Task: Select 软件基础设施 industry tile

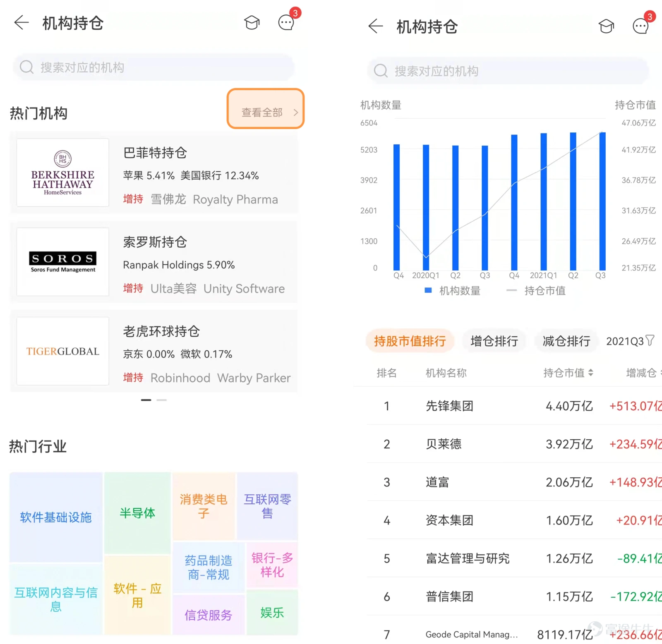Action: [56, 517]
